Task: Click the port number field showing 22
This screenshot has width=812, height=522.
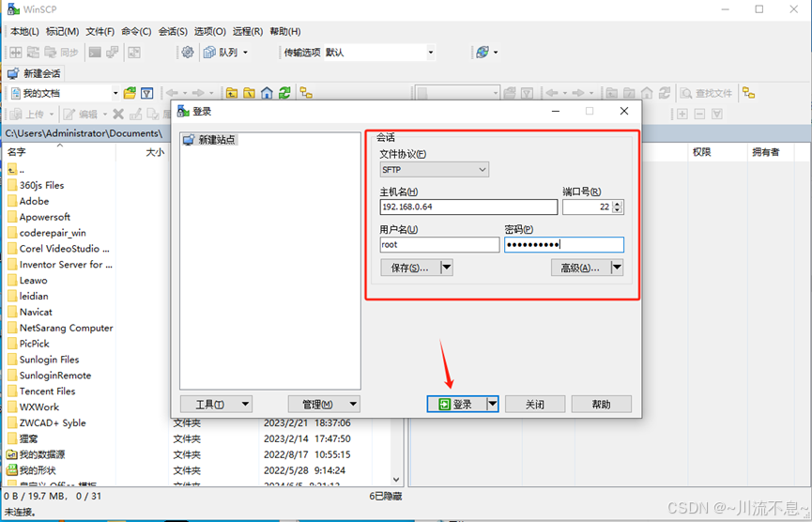Action: pos(588,207)
